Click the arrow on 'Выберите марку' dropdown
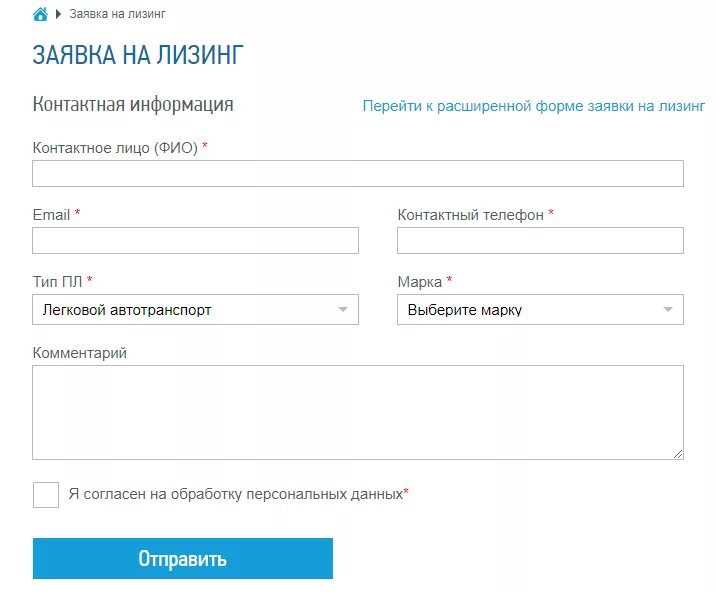The image size is (716, 592). [668, 310]
